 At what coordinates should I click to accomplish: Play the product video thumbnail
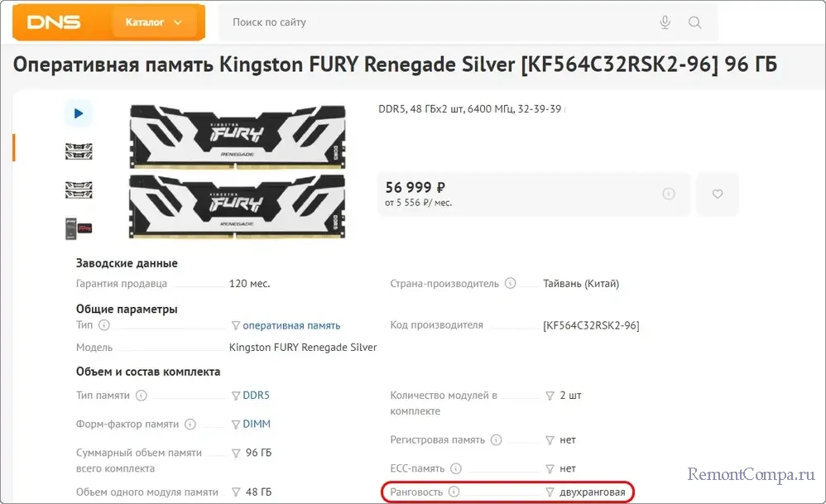click(79, 113)
